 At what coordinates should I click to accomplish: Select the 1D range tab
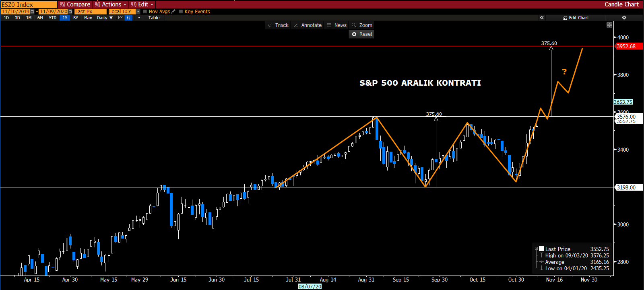point(6,18)
